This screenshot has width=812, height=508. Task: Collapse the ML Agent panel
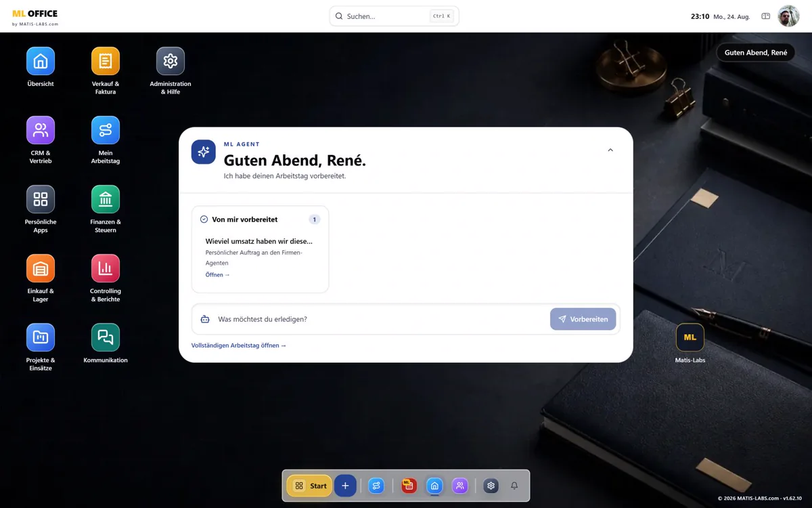[610, 150]
